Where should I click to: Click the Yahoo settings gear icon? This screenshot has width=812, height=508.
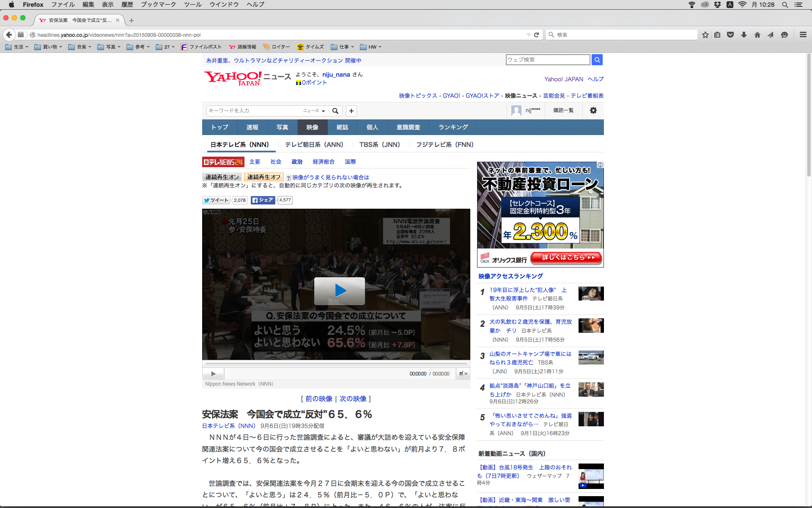pyautogui.click(x=593, y=110)
